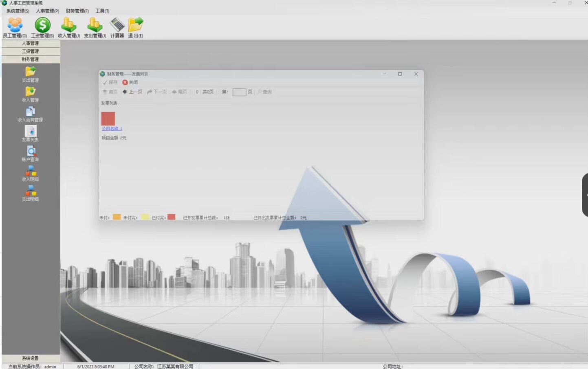Click the 查询 search button
The image size is (588, 369).
pos(264,92)
